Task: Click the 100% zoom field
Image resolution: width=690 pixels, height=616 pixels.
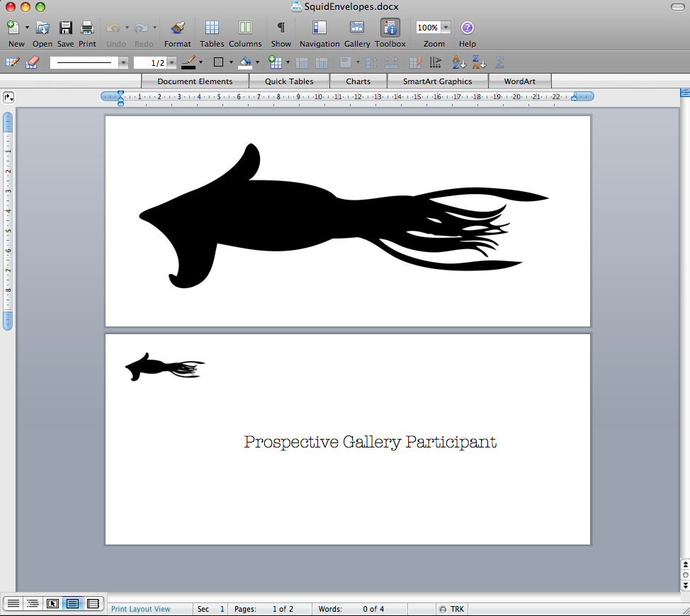Action: pos(428,28)
